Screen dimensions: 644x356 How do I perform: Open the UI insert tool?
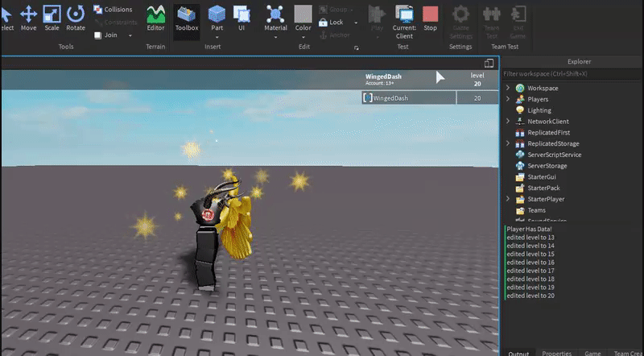(x=242, y=19)
